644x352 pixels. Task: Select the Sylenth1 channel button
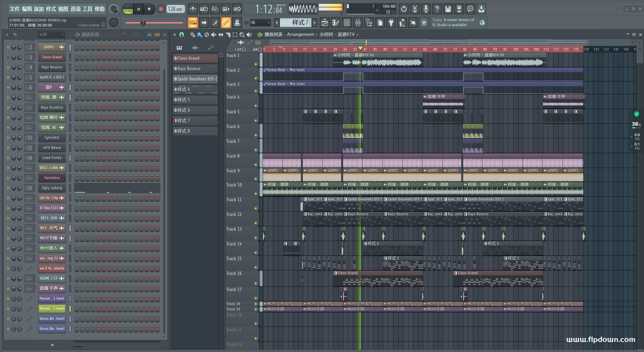tap(52, 138)
